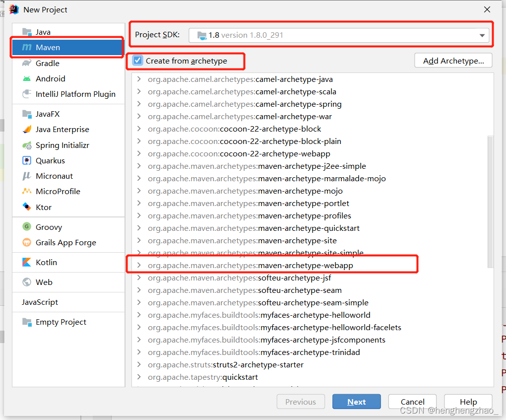
Task: Expand maven-archetype-webapp chevron
Action: pyautogui.click(x=139, y=265)
